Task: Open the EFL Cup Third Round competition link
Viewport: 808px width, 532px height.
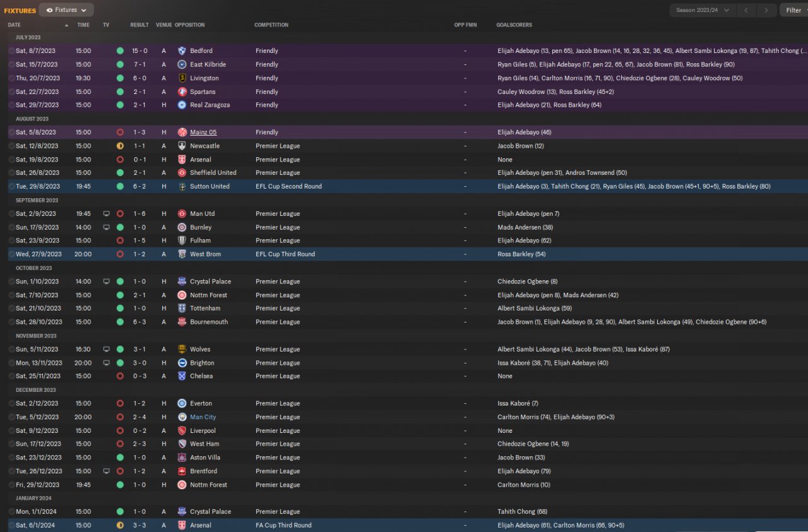Action: click(285, 254)
